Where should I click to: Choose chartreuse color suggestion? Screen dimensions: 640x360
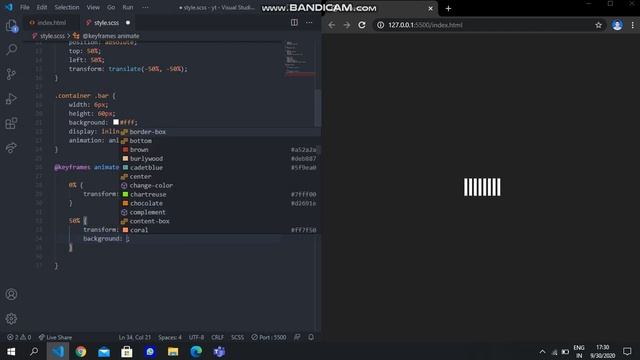point(219,195)
